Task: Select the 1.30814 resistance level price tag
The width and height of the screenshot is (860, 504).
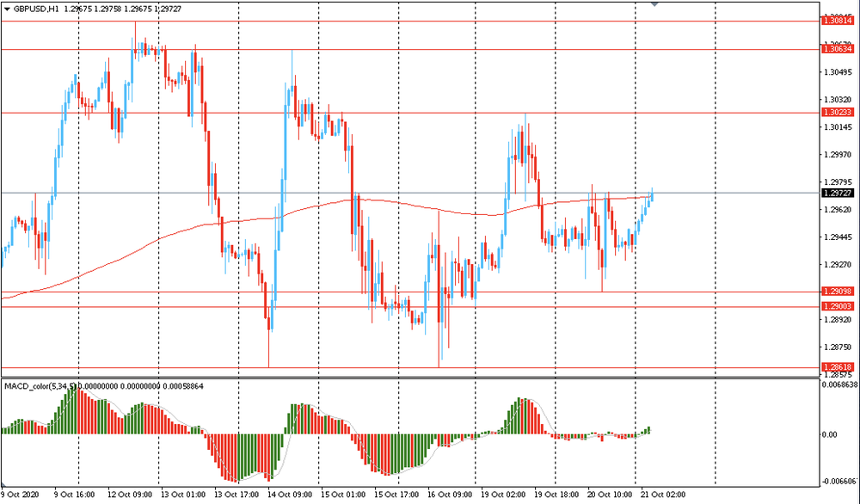Action: point(837,21)
